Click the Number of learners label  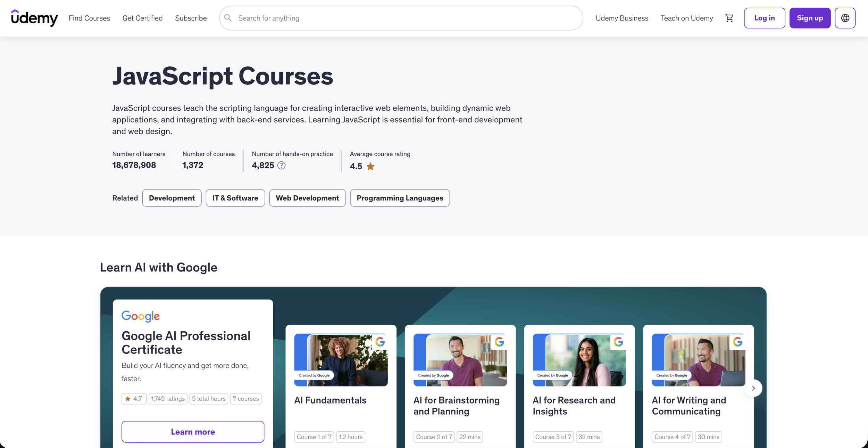[x=139, y=154]
